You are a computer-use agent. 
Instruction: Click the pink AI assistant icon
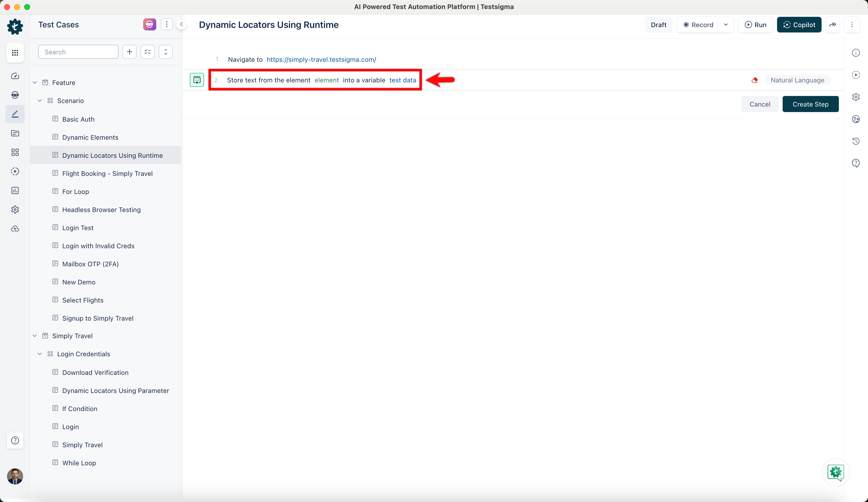pos(149,24)
